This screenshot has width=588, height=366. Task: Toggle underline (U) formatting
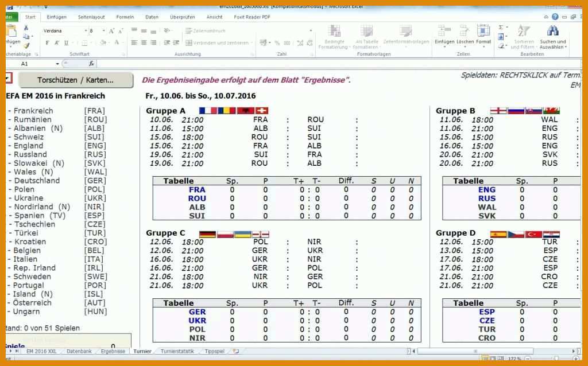tap(67, 42)
